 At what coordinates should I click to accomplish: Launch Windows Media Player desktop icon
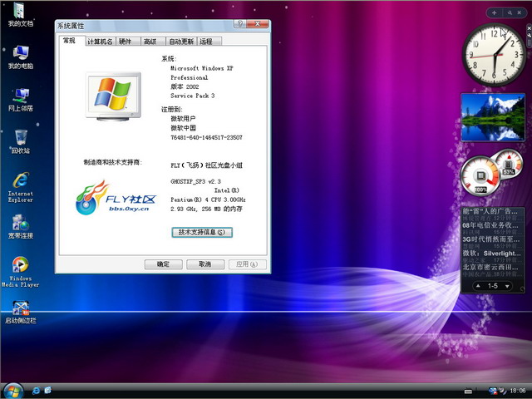tap(20, 272)
